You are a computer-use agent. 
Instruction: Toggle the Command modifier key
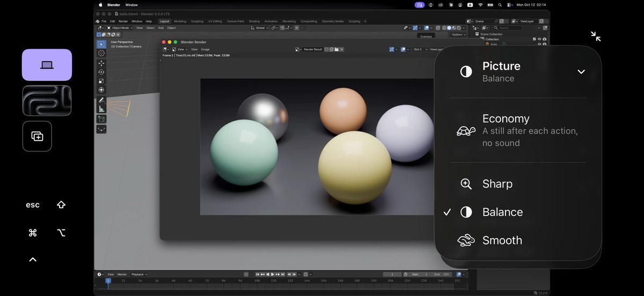[x=33, y=233]
